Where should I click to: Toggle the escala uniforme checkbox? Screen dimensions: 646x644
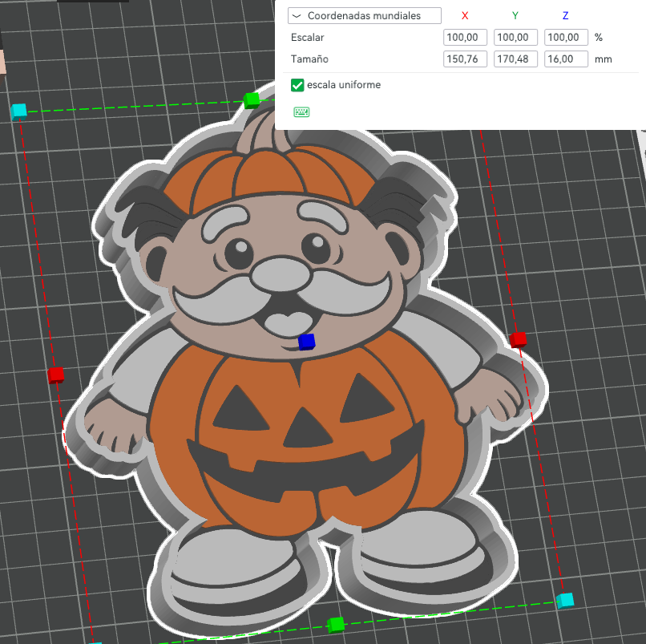coord(297,85)
